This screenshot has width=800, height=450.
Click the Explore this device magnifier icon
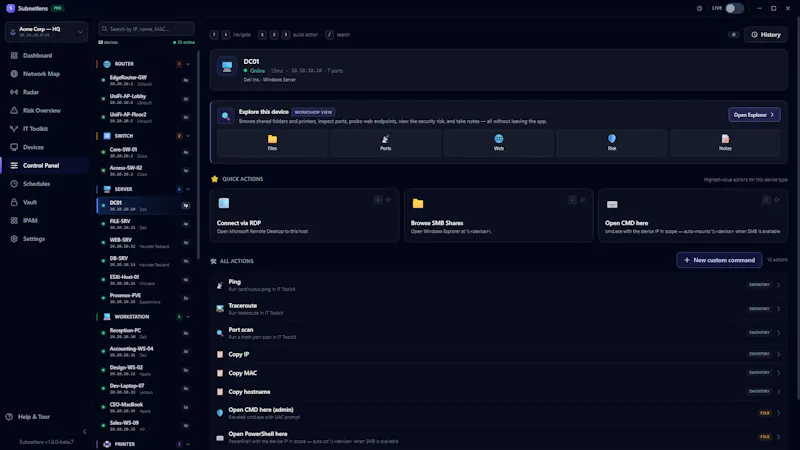click(x=226, y=116)
